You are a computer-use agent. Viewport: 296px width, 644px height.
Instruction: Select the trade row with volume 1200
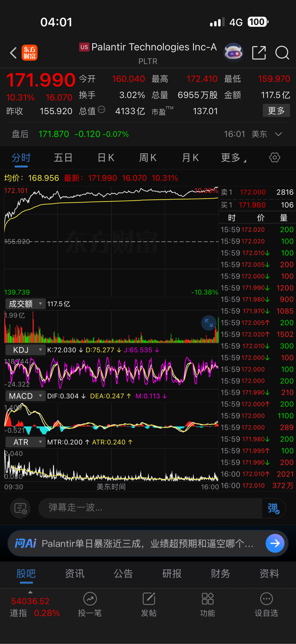[257, 288]
